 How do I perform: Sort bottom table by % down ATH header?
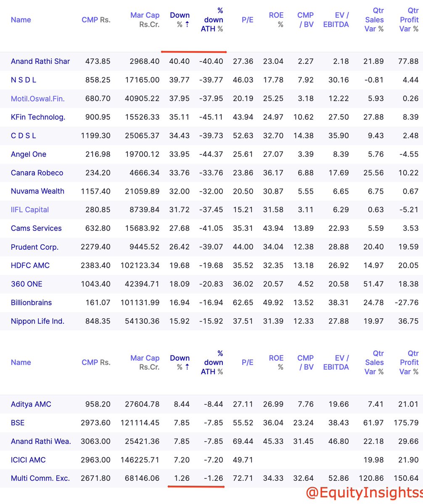coord(212,363)
